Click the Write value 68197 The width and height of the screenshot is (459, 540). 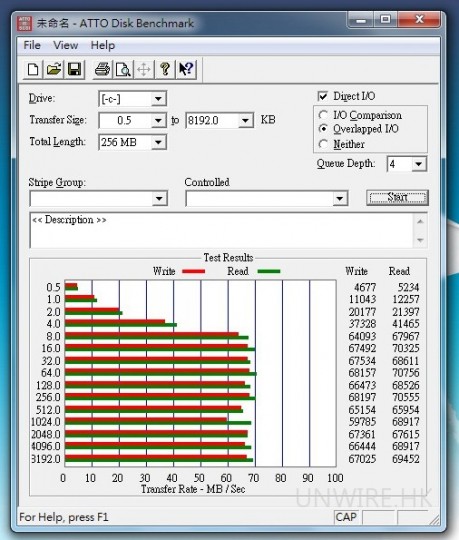[x=362, y=397]
